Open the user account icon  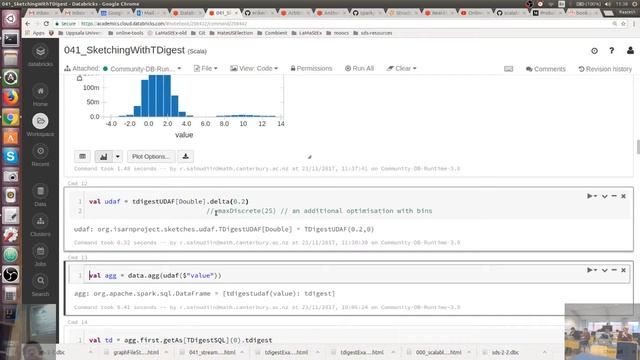click(x=630, y=51)
